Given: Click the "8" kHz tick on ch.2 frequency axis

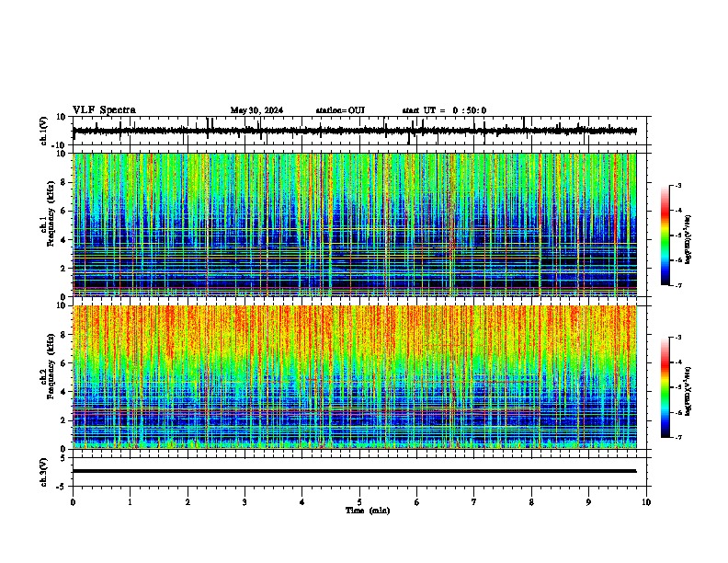Looking at the screenshot, I should (63, 335).
